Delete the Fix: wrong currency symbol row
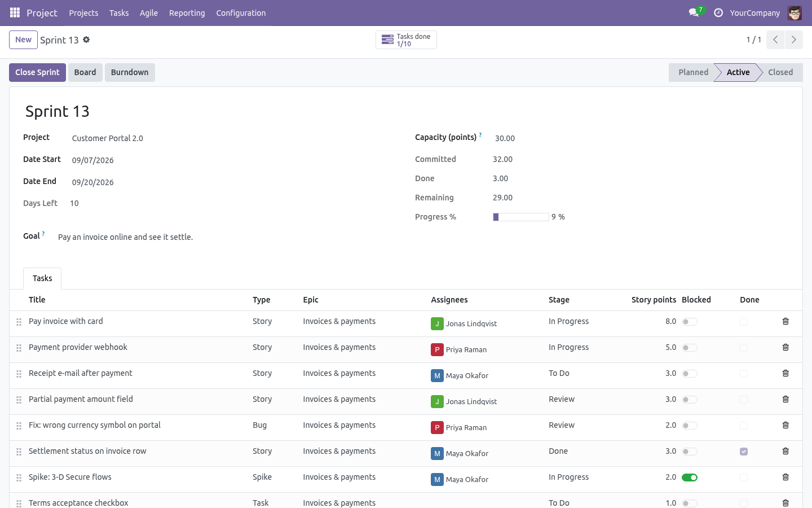Screen dimensions: 812x508 pos(785,425)
